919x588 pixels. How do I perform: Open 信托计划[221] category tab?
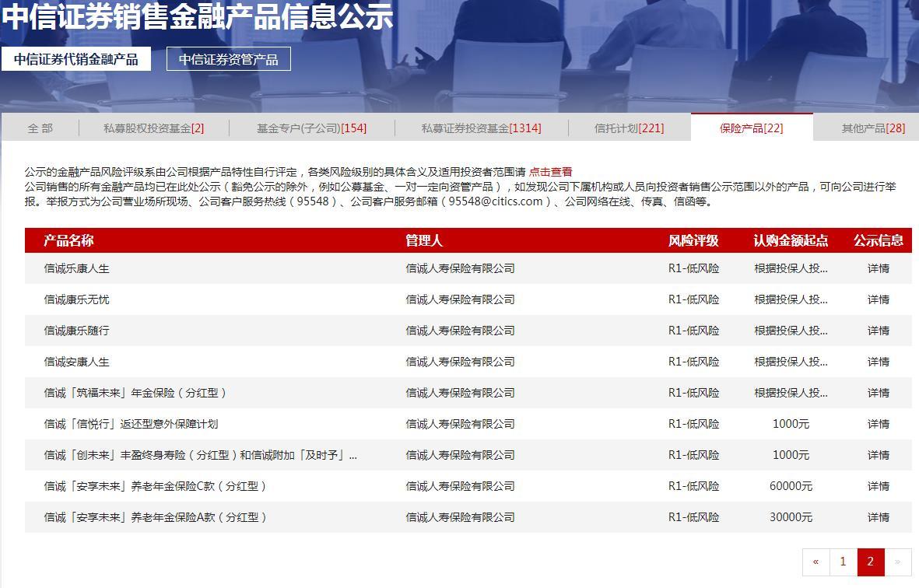[x=629, y=128]
